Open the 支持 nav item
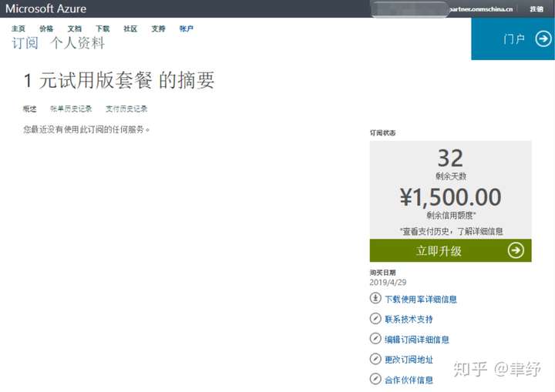555x392 pixels. tap(158, 28)
